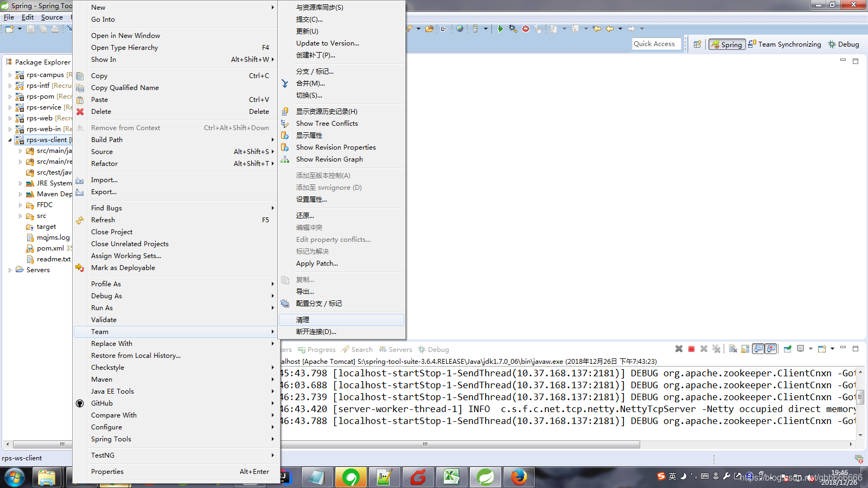Screen dimensions: 868x488
Task: Expand the rps-campus project node
Action: tap(10, 75)
